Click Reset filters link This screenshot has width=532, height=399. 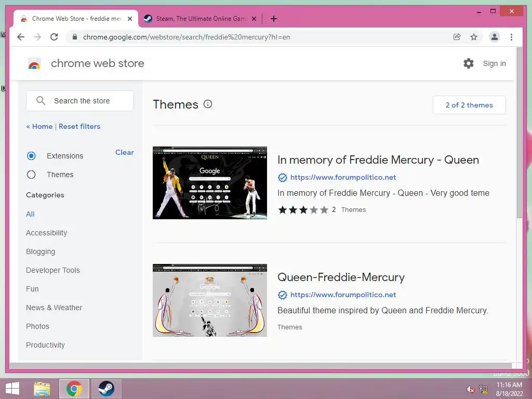(x=79, y=126)
